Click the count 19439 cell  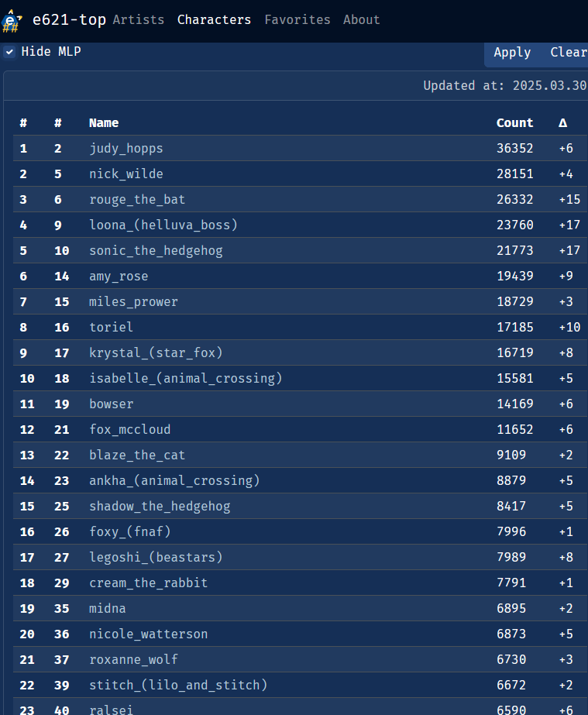click(x=514, y=276)
